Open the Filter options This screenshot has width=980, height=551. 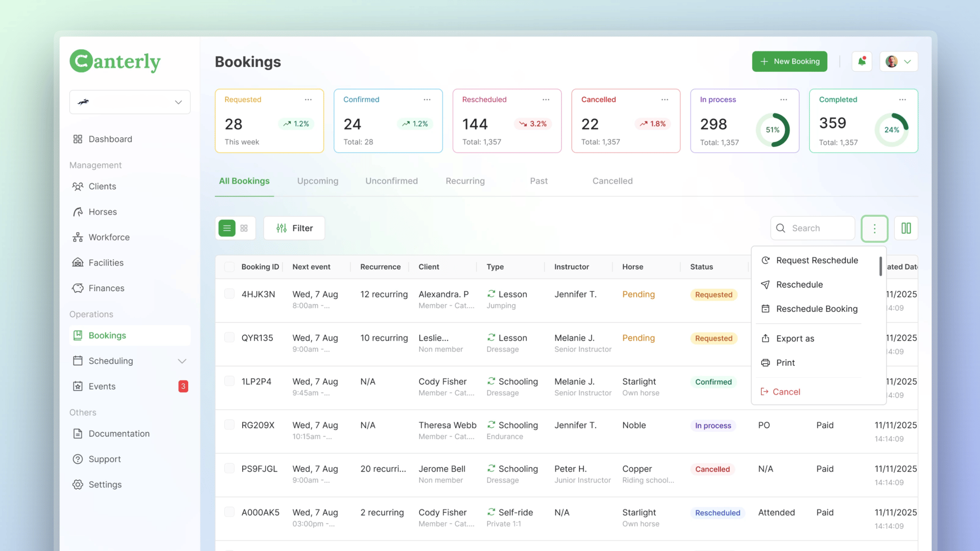[294, 228]
